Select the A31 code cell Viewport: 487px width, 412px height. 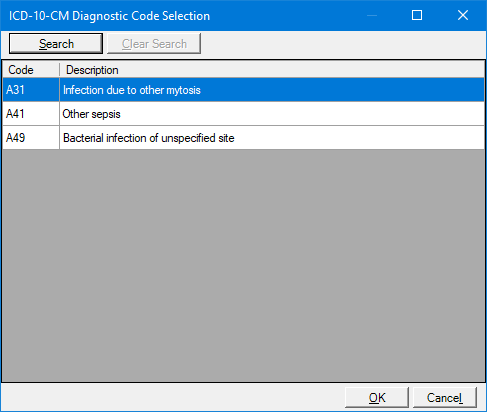31,90
